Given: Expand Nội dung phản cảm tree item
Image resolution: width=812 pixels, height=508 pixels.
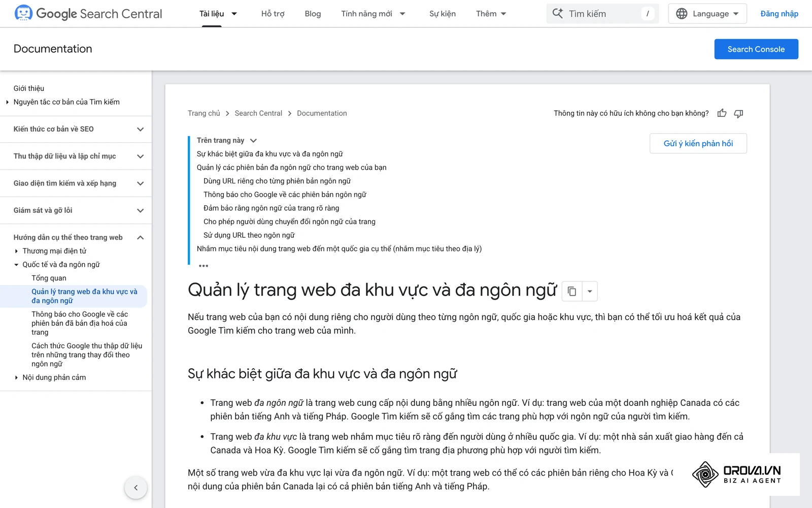Looking at the screenshot, I should pos(16,377).
